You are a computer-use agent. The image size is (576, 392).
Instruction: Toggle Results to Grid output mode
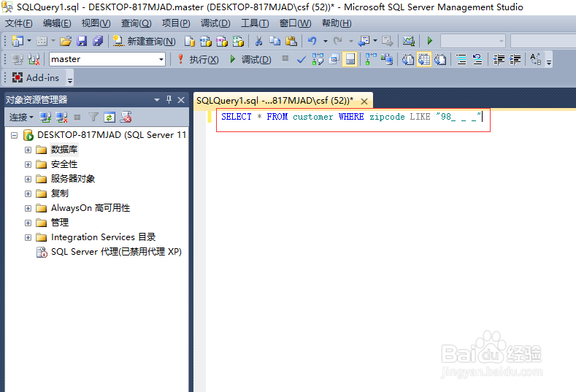point(424,59)
